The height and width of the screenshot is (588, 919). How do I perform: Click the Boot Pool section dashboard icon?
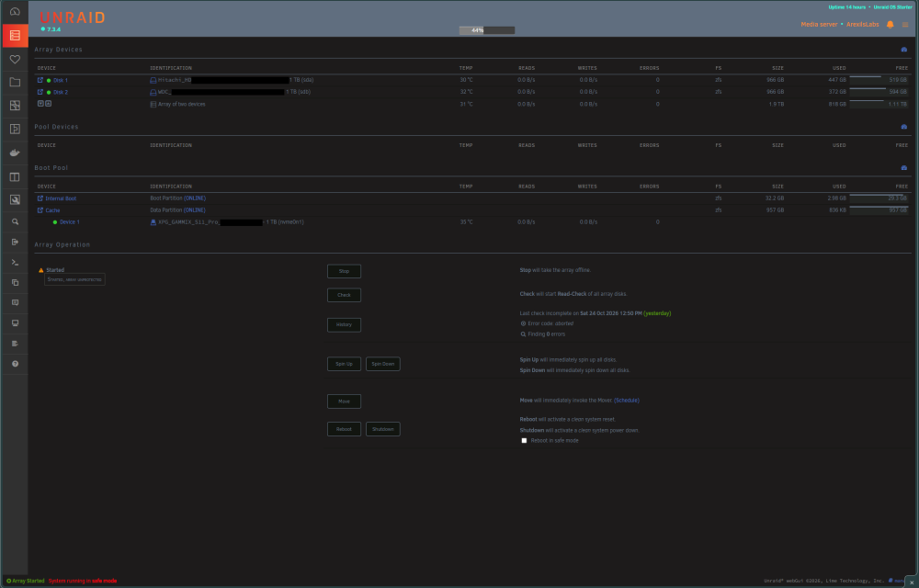(903, 167)
